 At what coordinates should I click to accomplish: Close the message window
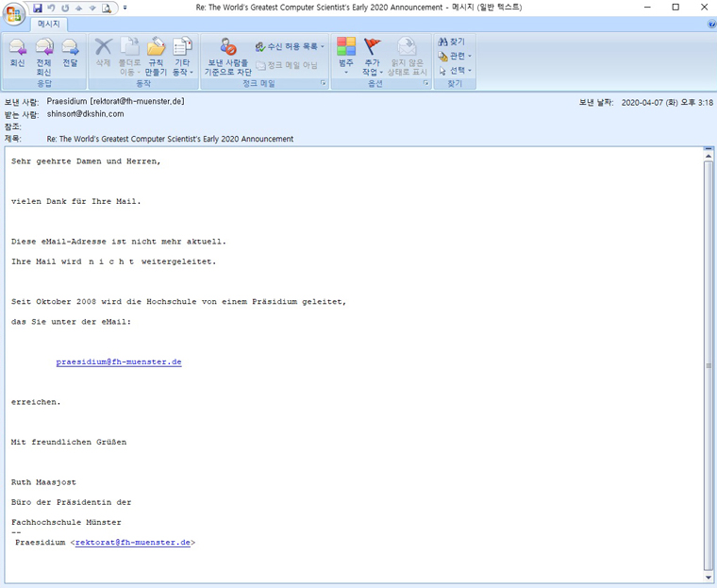[x=704, y=8]
